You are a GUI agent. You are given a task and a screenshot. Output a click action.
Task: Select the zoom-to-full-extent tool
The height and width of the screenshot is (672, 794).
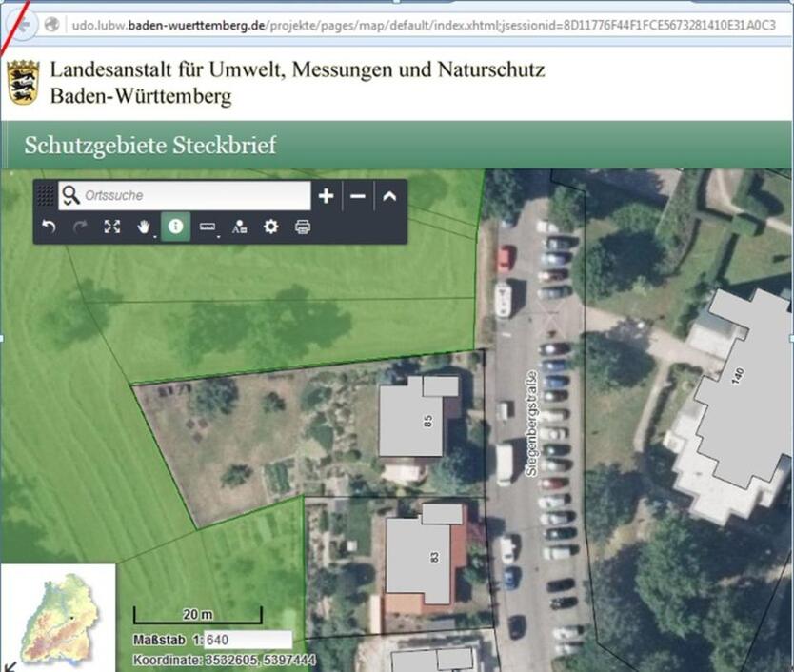tap(111, 226)
